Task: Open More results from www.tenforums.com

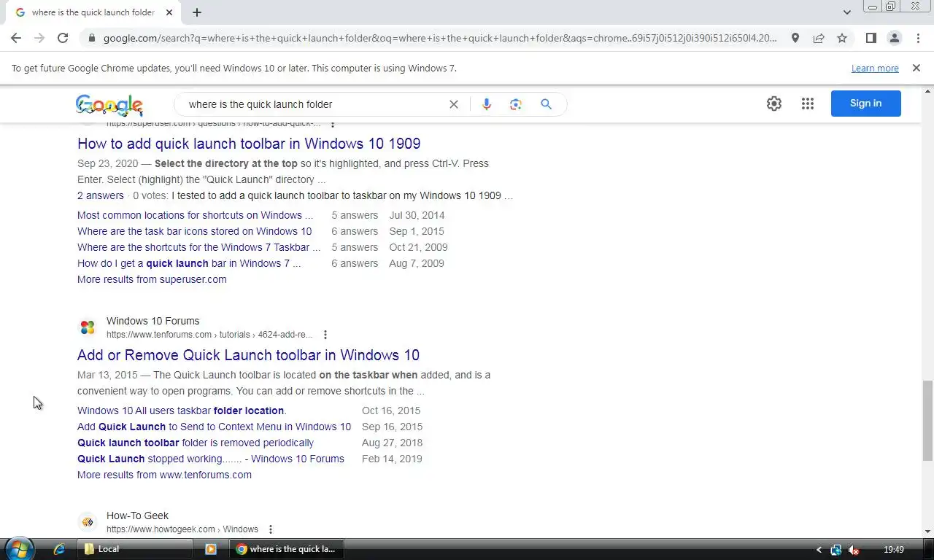Action: point(164,475)
